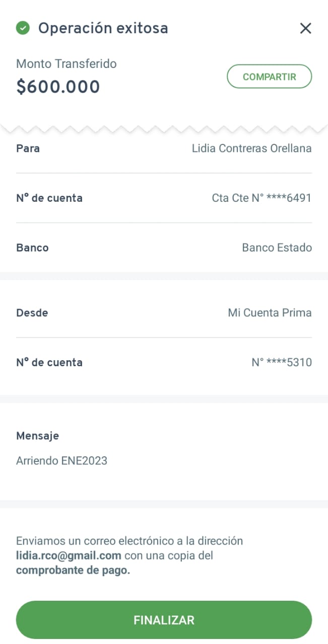Click the Operación exitosa heading

coord(103,28)
